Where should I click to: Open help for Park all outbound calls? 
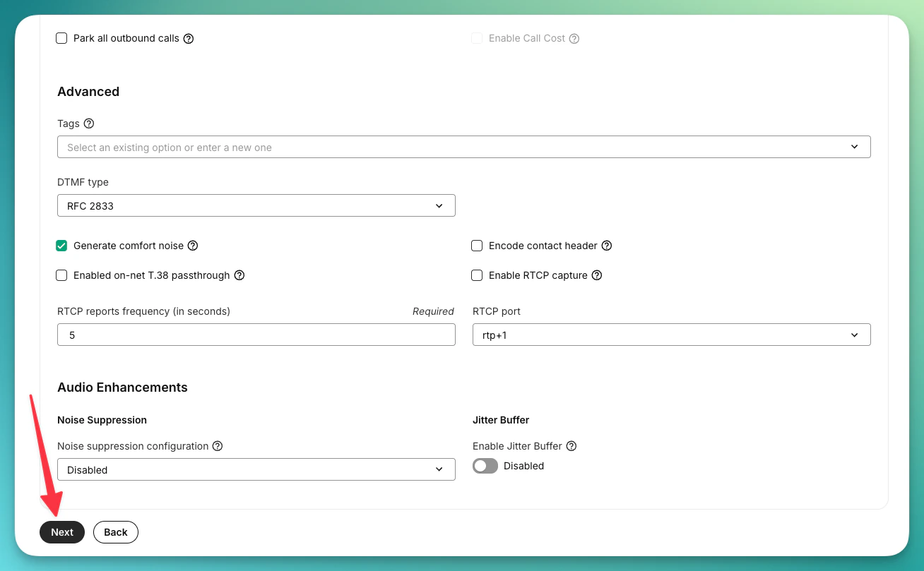pos(188,38)
